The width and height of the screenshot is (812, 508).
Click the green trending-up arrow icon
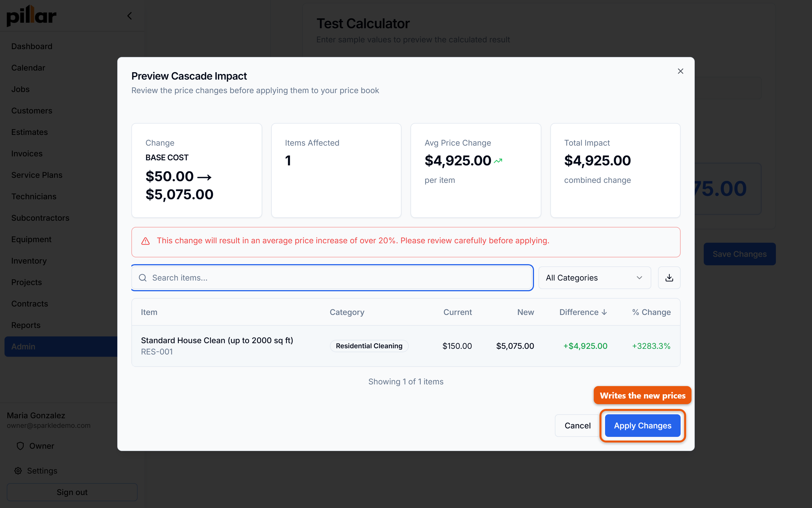click(x=498, y=161)
